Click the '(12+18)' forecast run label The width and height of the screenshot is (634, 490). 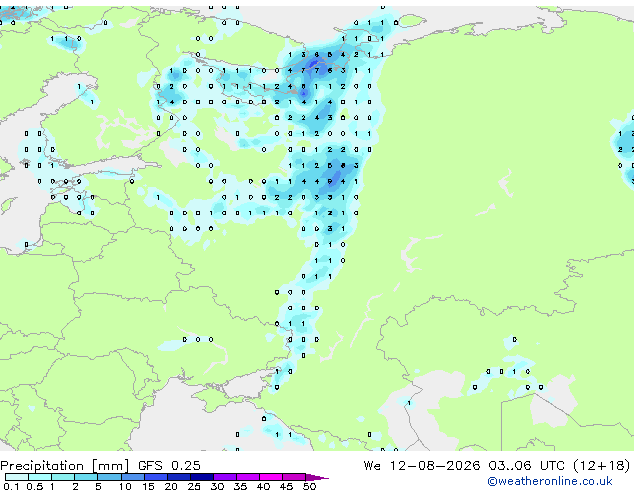pos(602,466)
